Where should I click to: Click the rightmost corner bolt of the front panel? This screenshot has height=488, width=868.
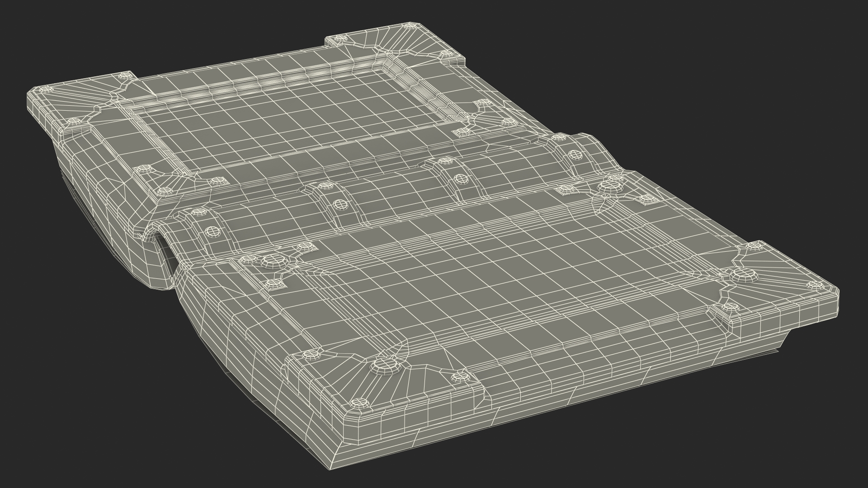pyautogui.click(x=815, y=286)
